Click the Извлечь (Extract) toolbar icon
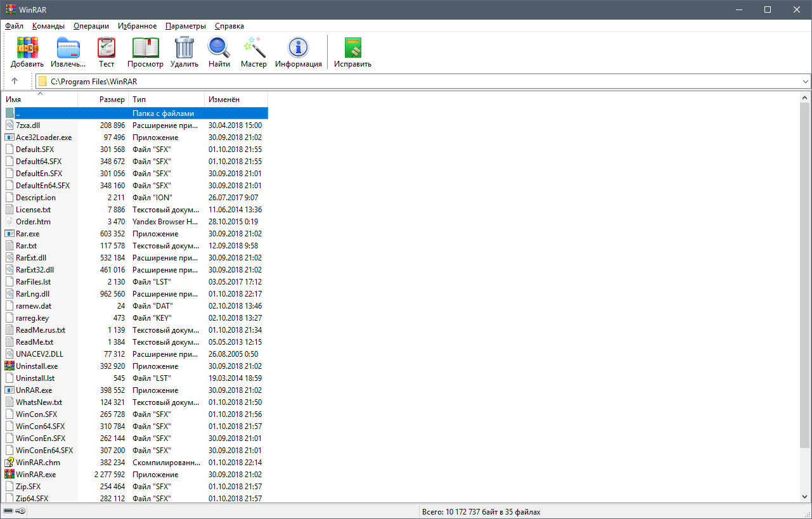812x519 pixels. (x=68, y=48)
